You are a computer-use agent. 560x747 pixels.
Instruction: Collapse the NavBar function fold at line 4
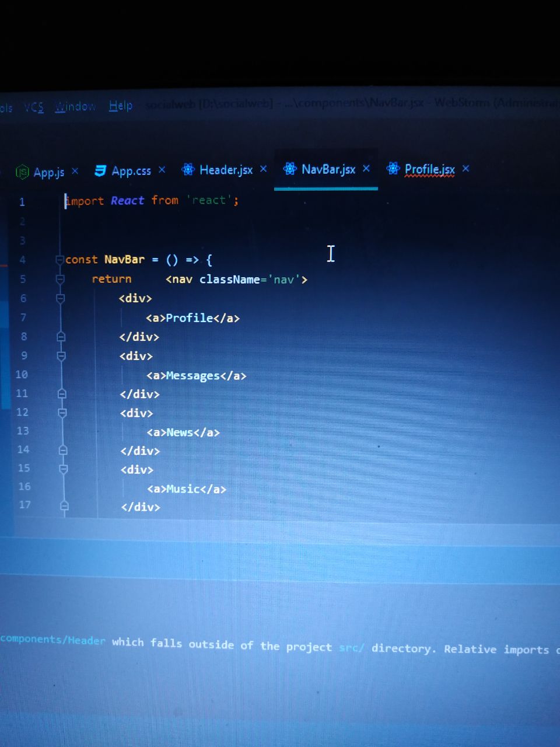click(60, 260)
